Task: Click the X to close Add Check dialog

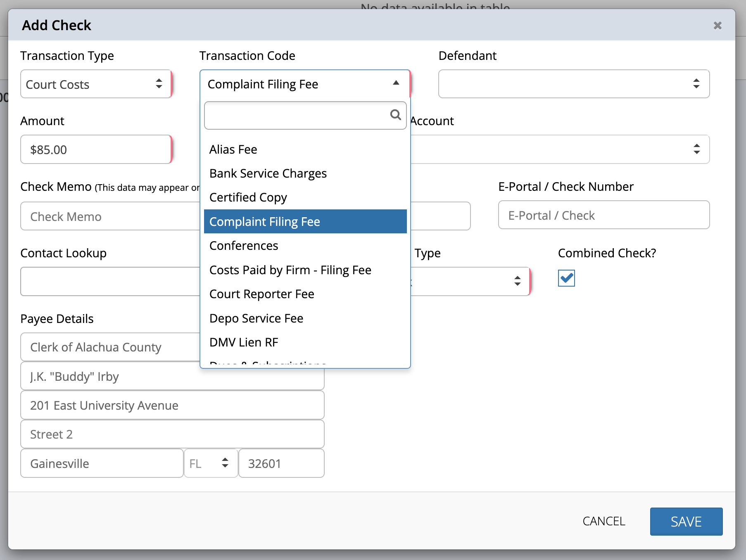Action: 717,26
